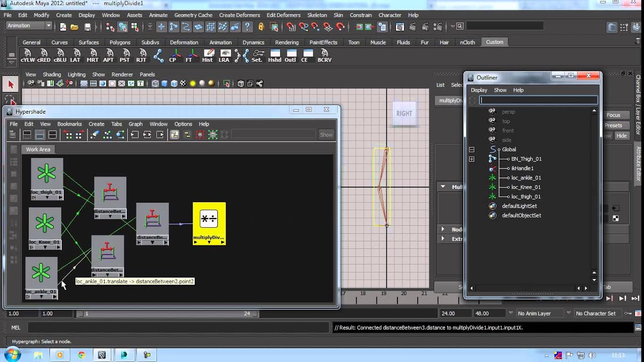644x362 pixels.
Task: Switch to the Rendering shelf tab
Action: coord(287,42)
